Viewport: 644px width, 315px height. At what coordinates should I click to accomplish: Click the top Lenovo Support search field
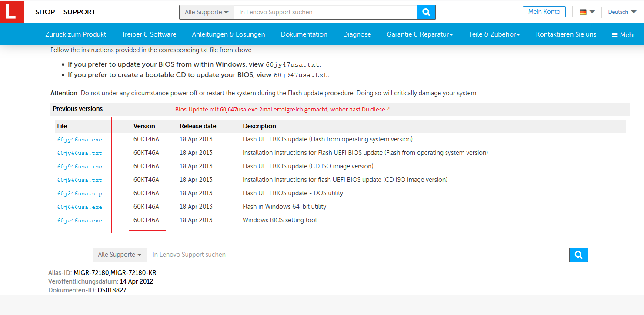pos(325,12)
